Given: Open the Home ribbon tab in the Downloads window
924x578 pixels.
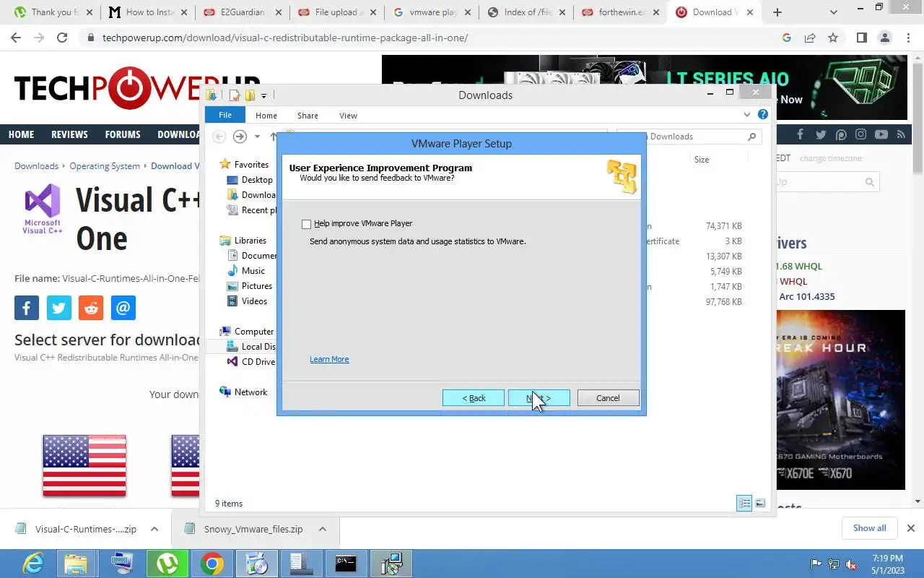Looking at the screenshot, I should coord(266,116).
